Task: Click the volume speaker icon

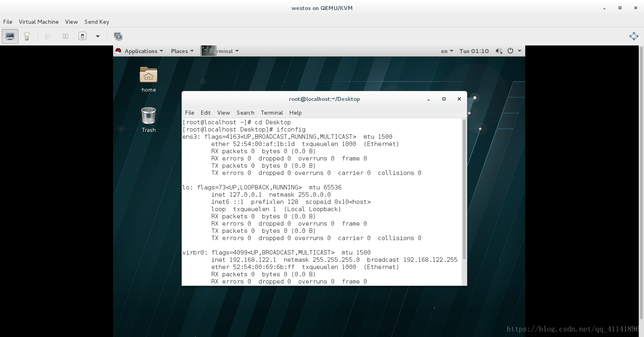Action: point(499,51)
